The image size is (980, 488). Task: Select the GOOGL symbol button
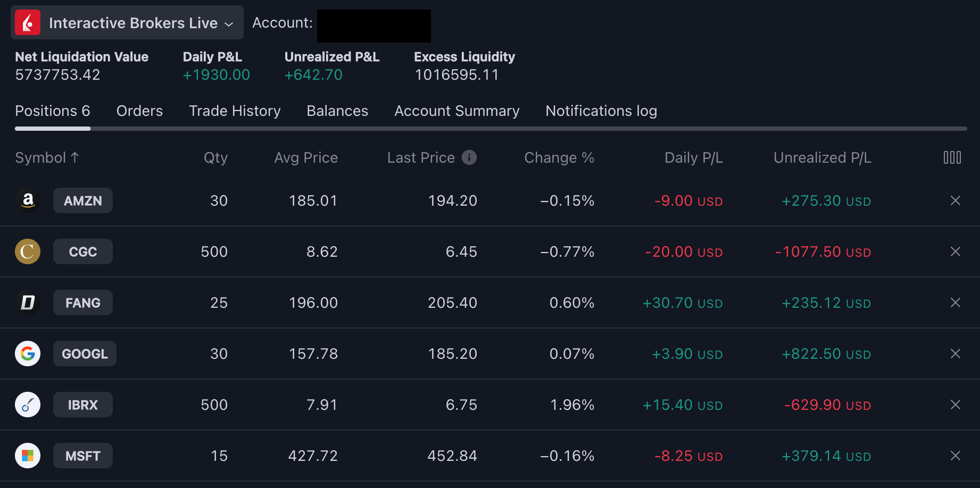[85, 354]
